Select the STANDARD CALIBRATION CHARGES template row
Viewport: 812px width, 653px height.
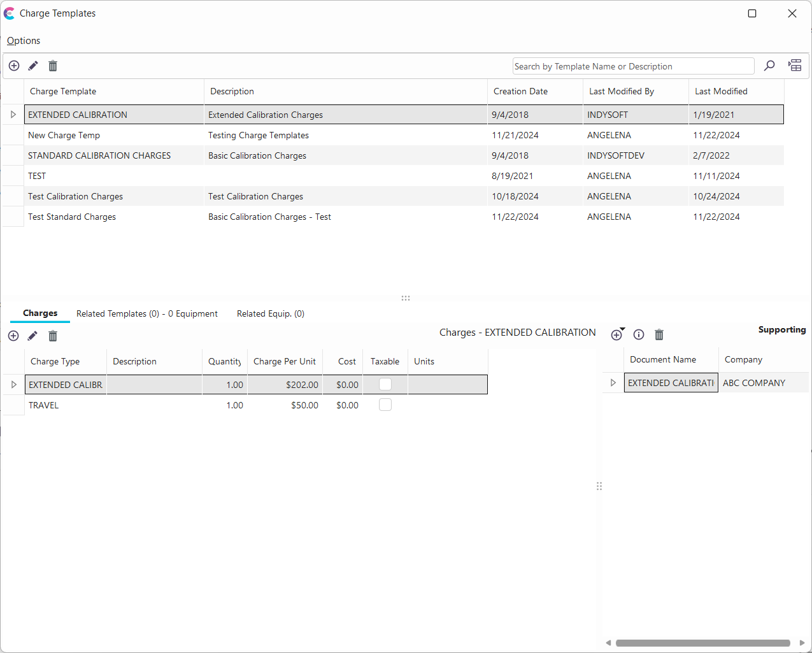[99, 155]
